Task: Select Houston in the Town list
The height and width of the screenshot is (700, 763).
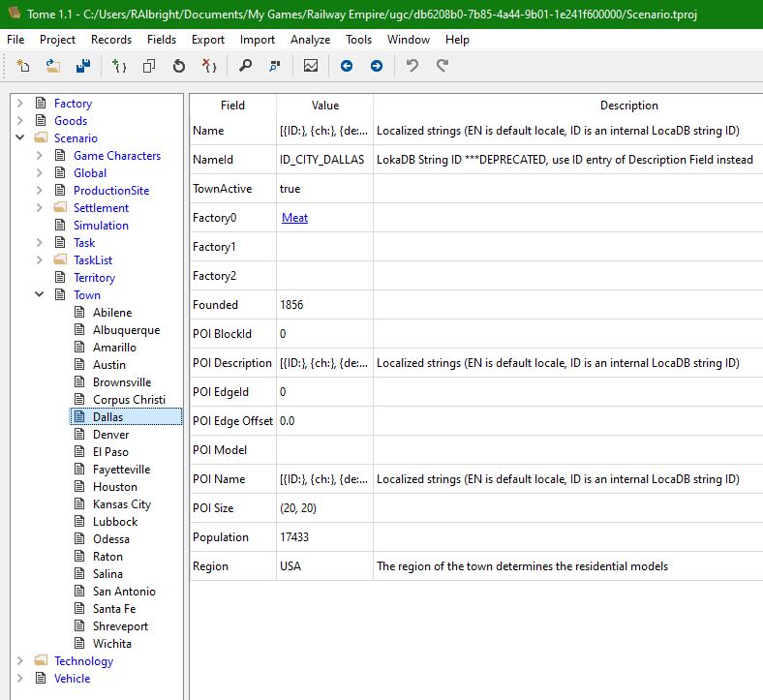Action: [114, 487]
